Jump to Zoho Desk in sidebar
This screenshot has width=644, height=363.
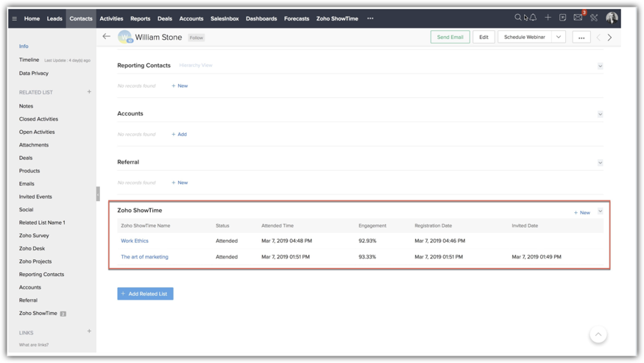(x=32, y=248)
